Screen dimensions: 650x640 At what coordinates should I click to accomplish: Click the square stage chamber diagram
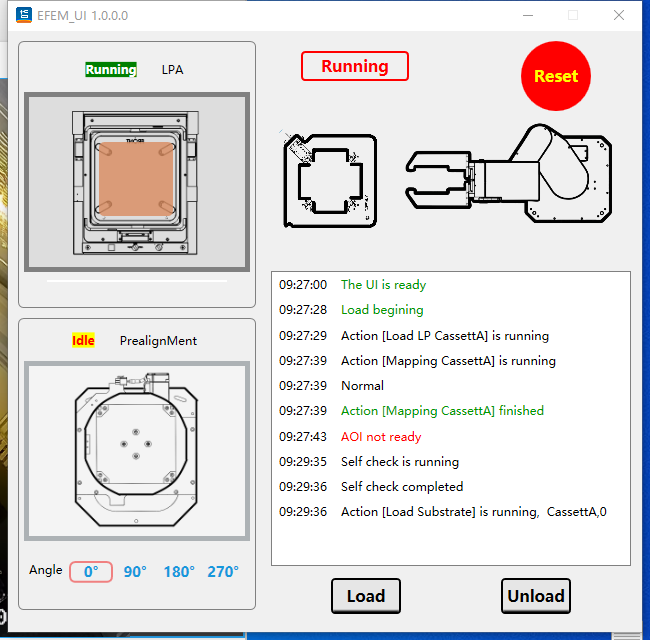(330, 181)
